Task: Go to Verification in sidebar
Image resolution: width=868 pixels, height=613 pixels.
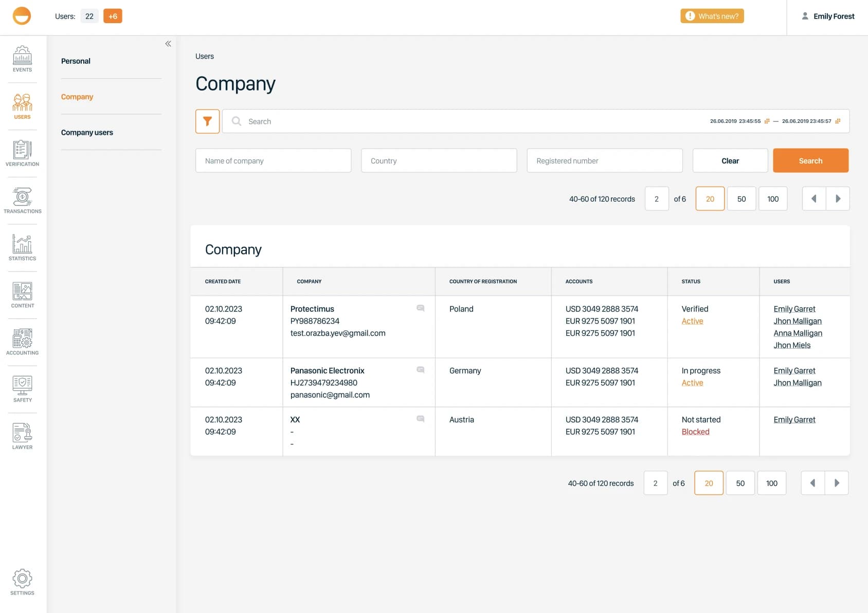Action: point(22,154)
